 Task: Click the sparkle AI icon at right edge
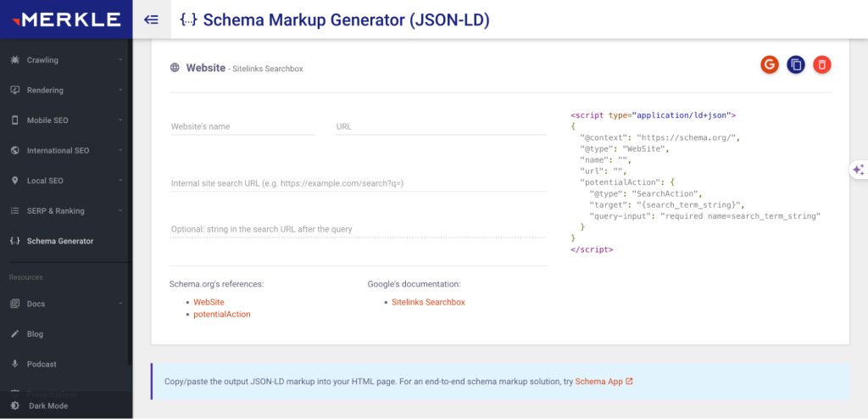[858, 170]
